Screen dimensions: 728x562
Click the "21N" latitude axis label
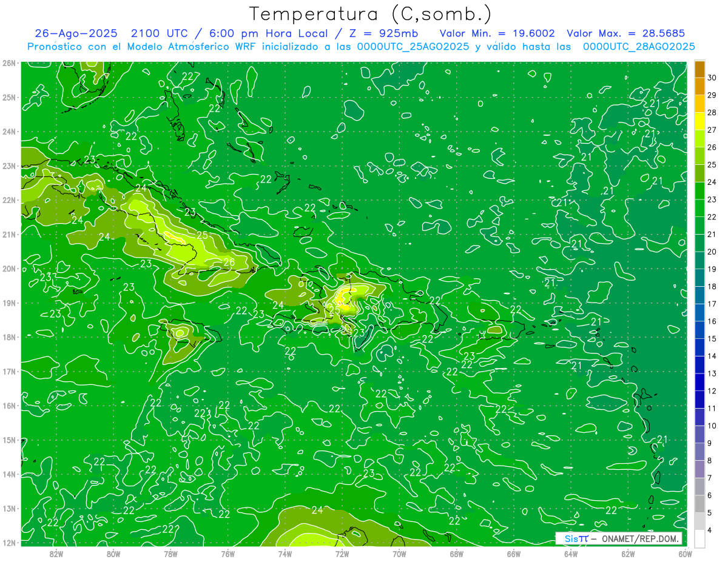9,234
